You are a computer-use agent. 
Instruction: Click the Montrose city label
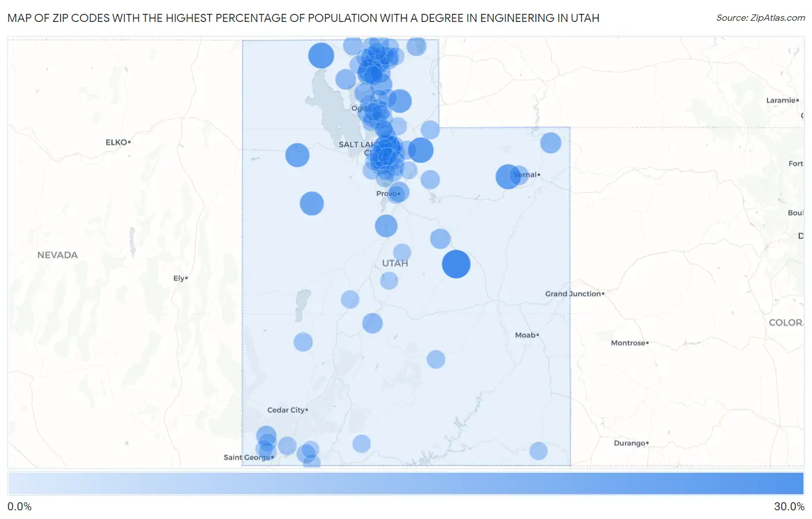coord(630,343)
